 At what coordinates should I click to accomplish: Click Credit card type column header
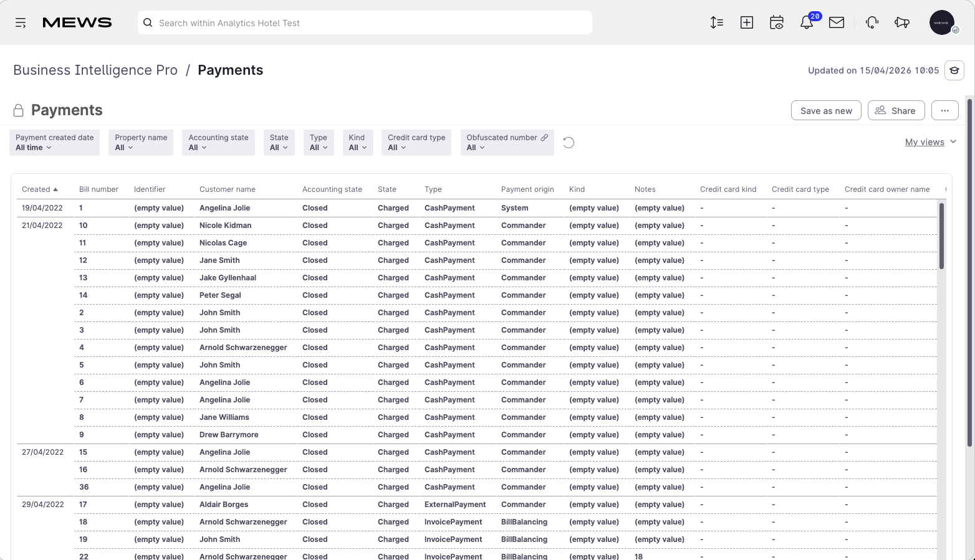coord(800,189)
